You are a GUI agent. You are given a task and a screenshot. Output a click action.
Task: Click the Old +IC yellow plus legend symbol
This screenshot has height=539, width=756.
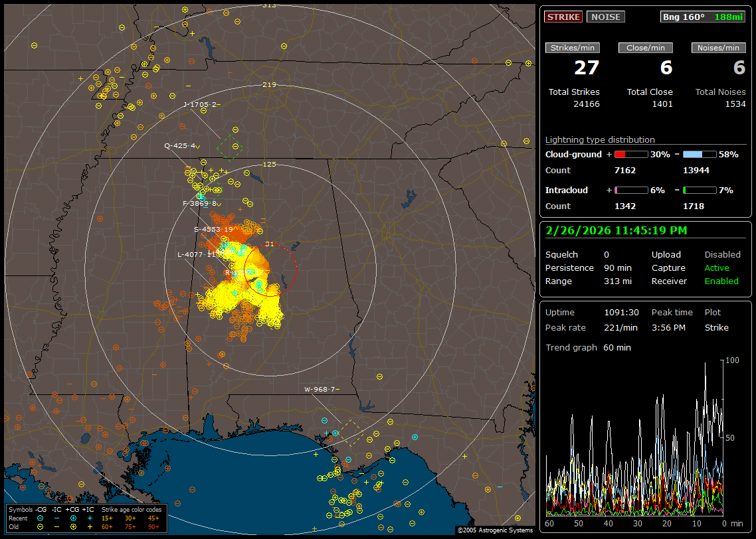click(90, 526)
